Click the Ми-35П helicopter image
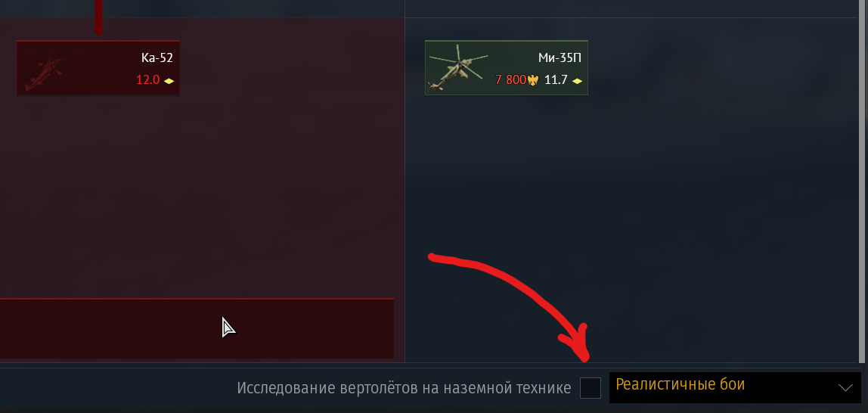The image size is (868, 413). 457,67
